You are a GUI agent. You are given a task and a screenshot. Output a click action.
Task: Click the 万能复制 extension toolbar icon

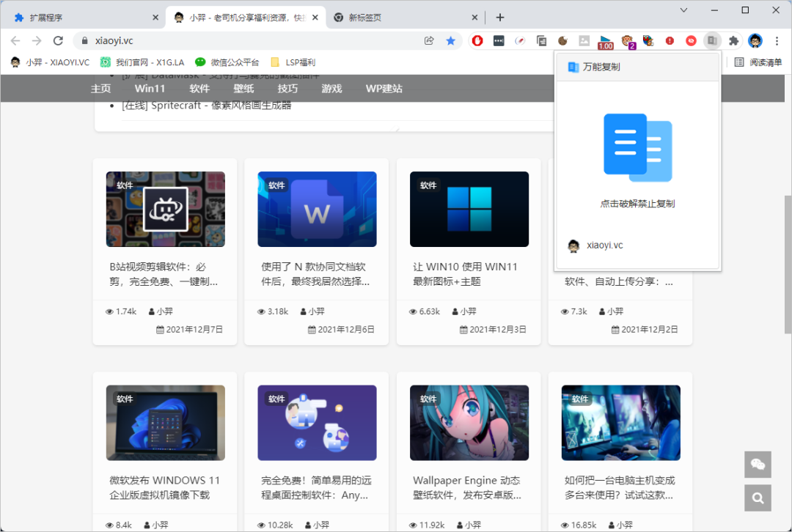pyautogui.click(x=711, y=41)
